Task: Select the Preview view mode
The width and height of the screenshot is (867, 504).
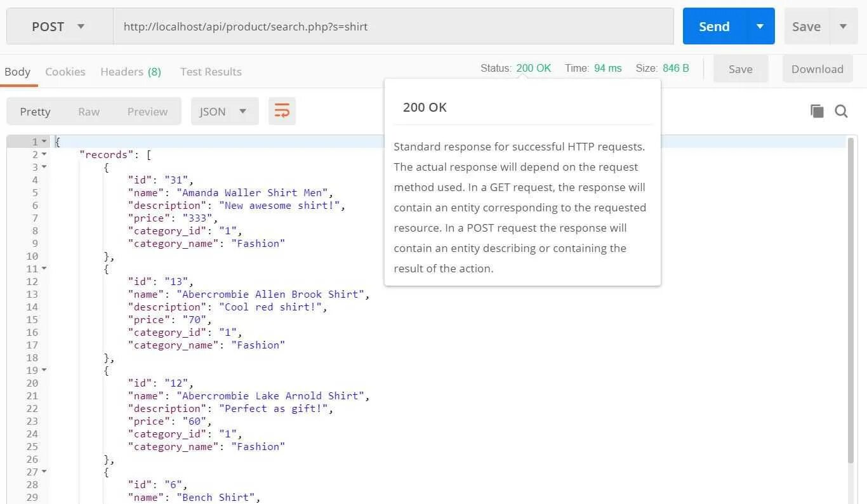Action: tap(147, 111)
